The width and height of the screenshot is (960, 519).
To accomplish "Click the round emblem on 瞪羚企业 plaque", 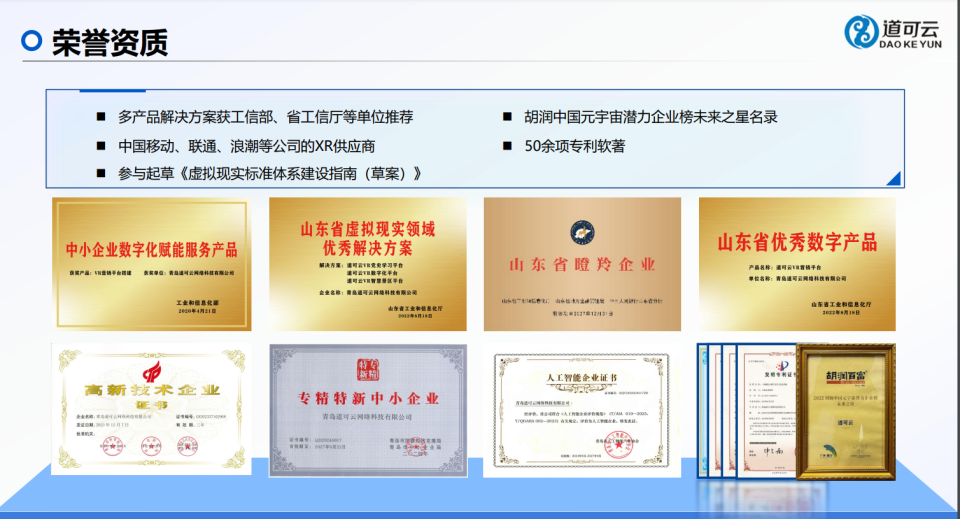I will (x=582, y=233).
